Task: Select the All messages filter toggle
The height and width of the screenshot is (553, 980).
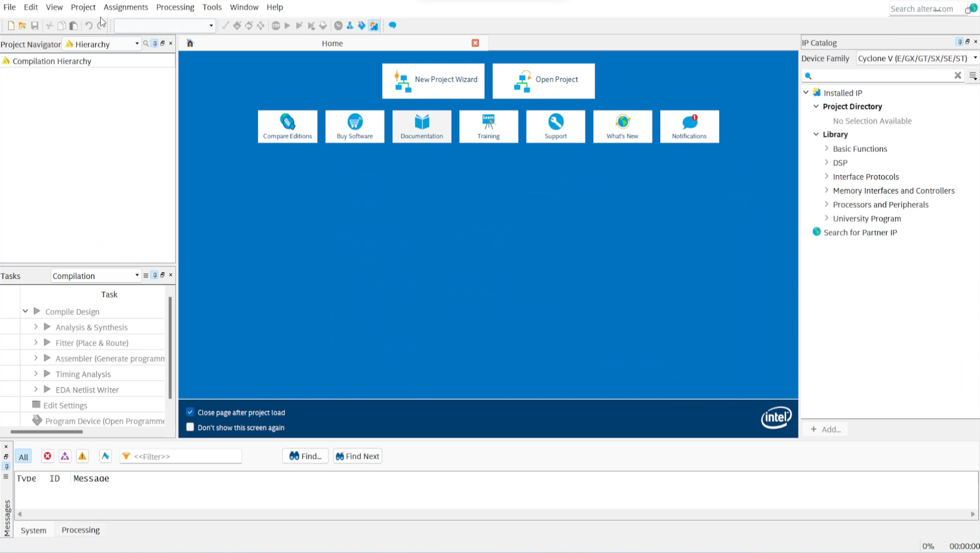Action: coord(23,456)
